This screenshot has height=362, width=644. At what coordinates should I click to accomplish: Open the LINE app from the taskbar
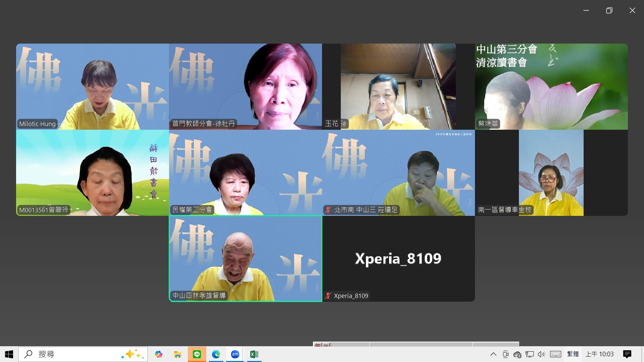(x=197, y=354)
